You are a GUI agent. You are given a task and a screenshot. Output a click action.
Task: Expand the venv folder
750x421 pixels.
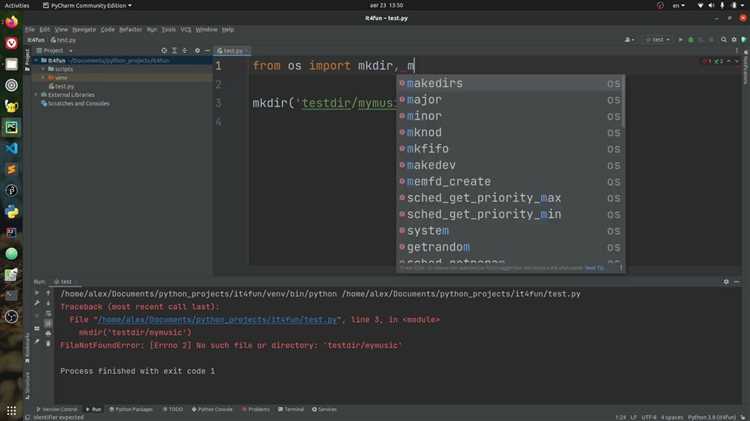click(44, 78)
